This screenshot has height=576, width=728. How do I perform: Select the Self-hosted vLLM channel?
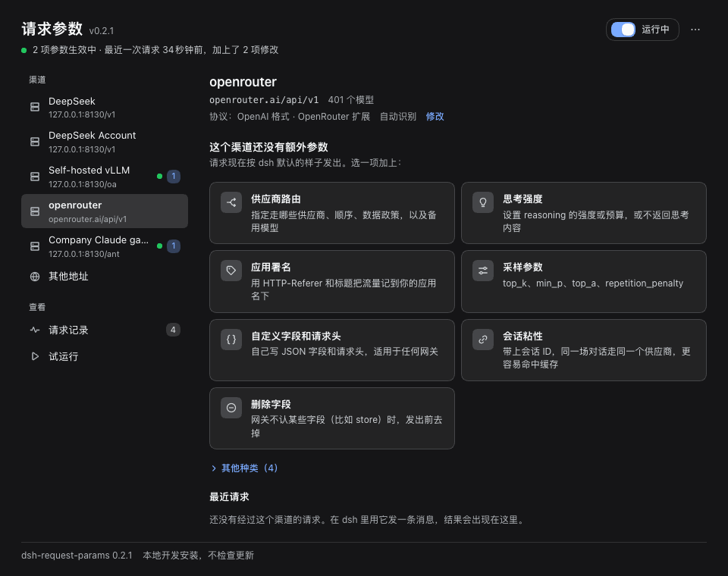coord(105,177)
